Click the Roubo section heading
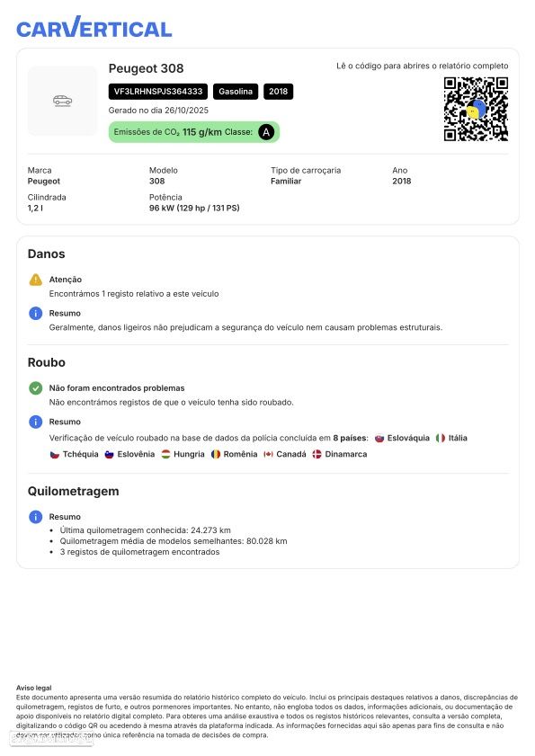Viewport: 535px width, 756px height. pos(47,362)
